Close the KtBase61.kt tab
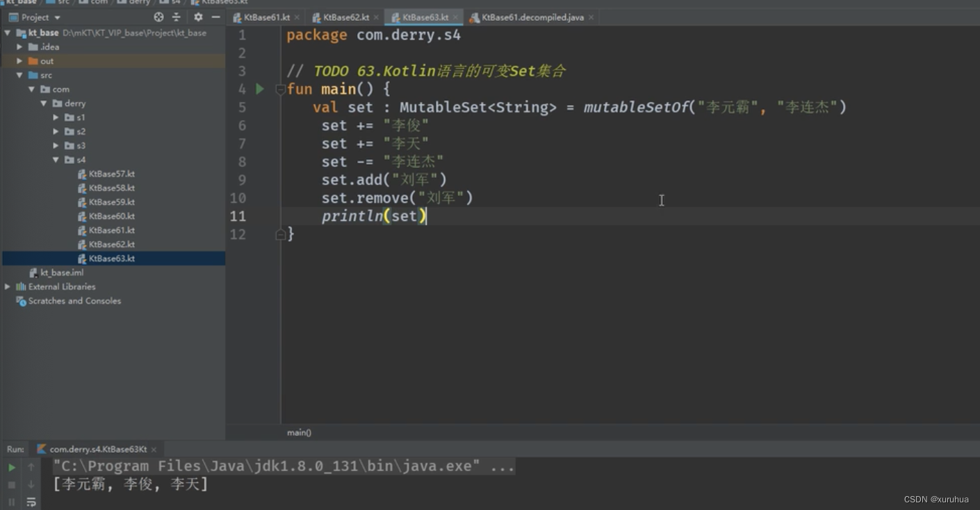The width and height of the screenshot is (980, 510). (x=297, y=17)
